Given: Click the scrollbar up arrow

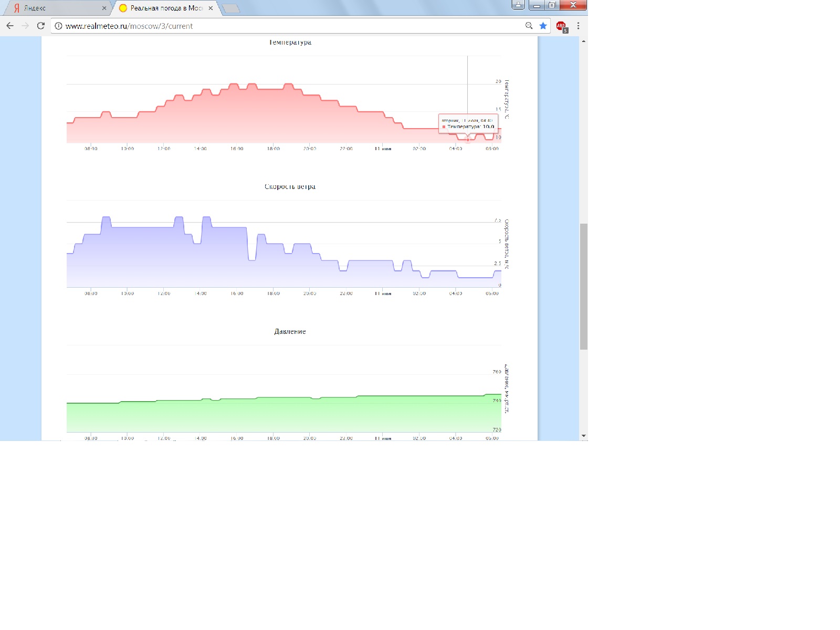Looking at the screenshot, I should [583, 41].
